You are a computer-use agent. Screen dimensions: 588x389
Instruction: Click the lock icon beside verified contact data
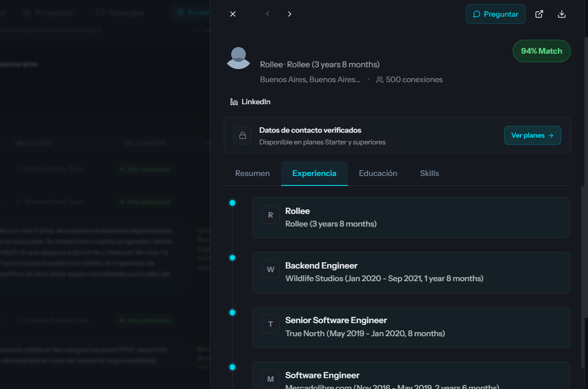pos(242,135)
